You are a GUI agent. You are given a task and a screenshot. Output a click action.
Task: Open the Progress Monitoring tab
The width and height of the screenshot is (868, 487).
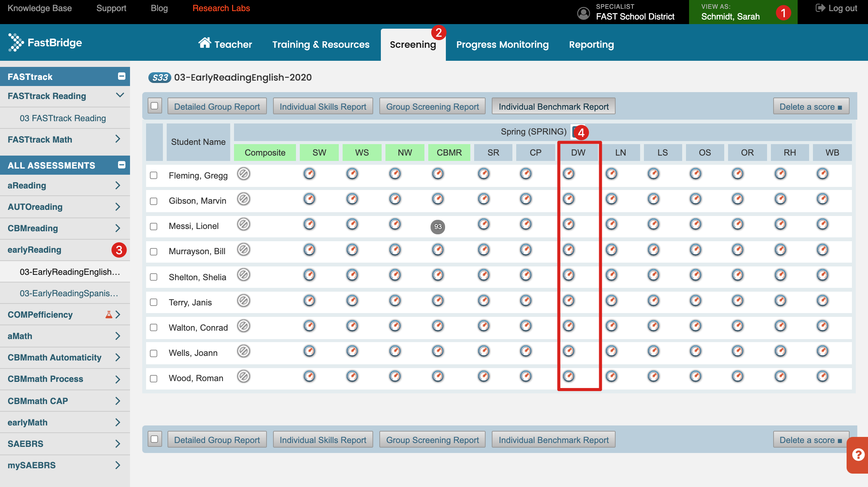tap(502, 44)
